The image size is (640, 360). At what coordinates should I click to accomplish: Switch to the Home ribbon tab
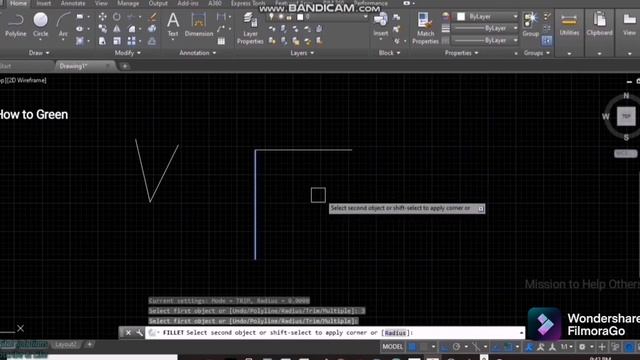18,3
